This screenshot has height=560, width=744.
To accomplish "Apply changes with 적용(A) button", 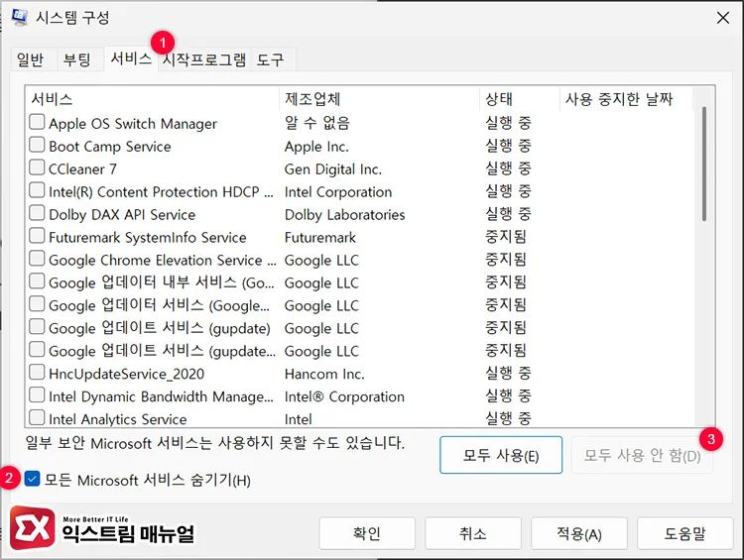I will (x=579, y=533).
